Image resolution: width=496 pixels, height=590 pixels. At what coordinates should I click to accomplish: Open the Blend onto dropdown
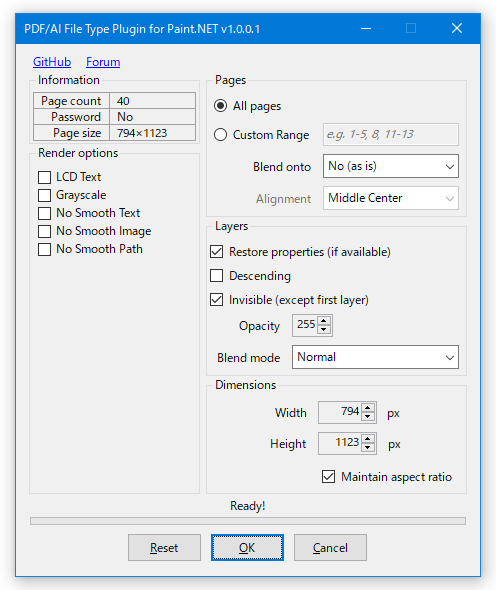pyautogui.click(x=391, y=166)
